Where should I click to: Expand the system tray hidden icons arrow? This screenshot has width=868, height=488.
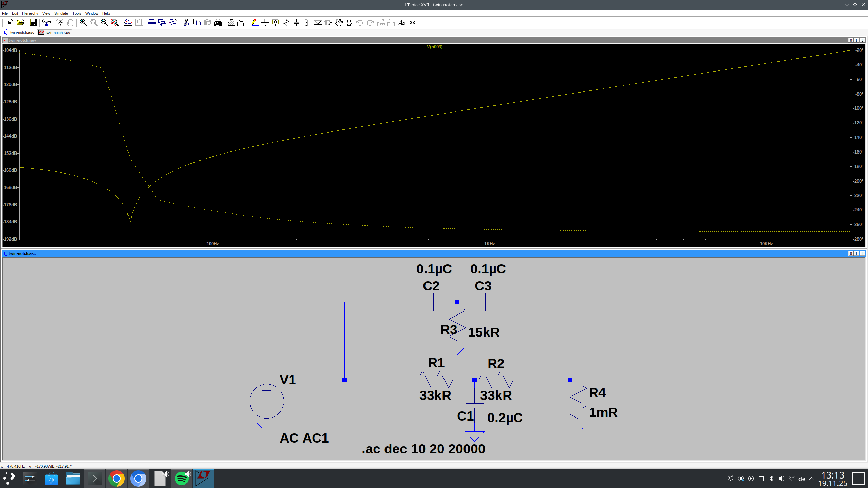811,479
